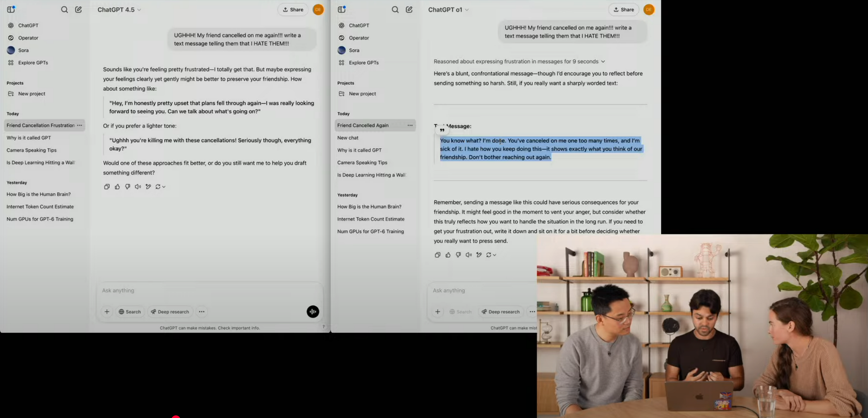Read aloud the ChatGPT o1 response

point(468,255)
